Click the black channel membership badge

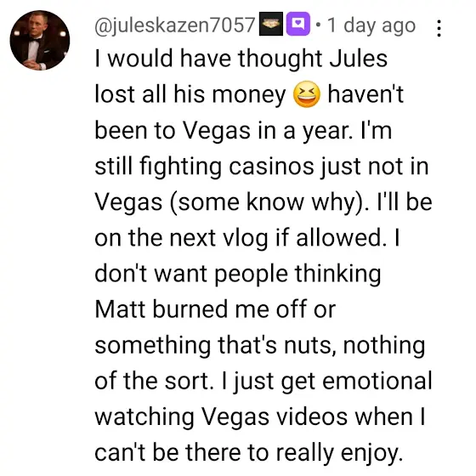point(271,24)
